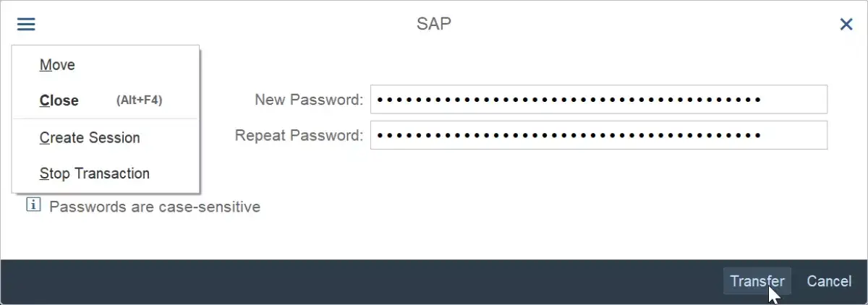Click the Repeat Password label

tap(299, 135)
